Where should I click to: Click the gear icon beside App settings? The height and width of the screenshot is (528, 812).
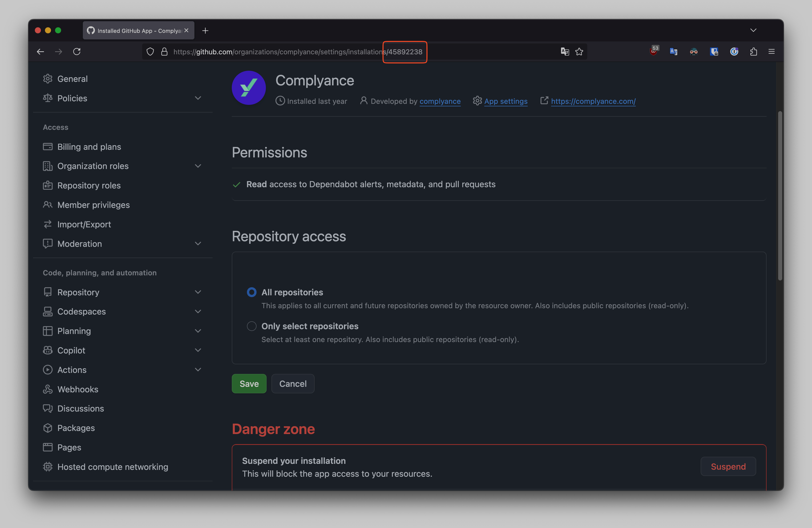tap(477, 101)
